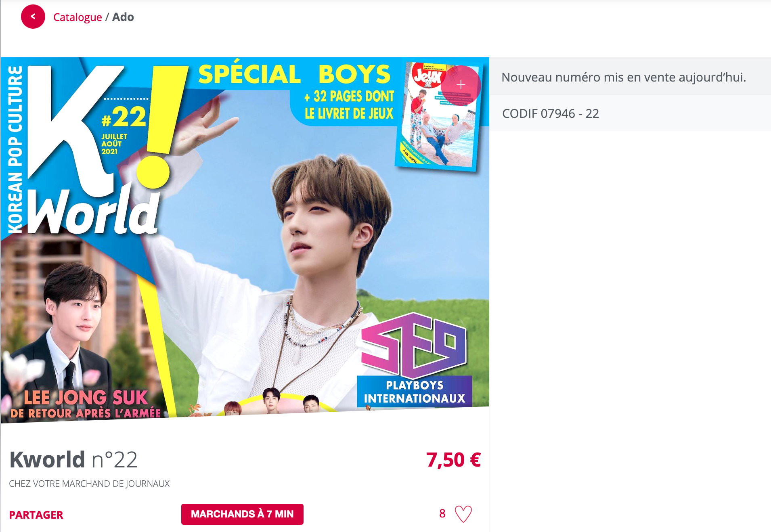Click the CODIF 07946 - 22 row
The width and height of the screenshot is (771, 532).
pos(630,113)
